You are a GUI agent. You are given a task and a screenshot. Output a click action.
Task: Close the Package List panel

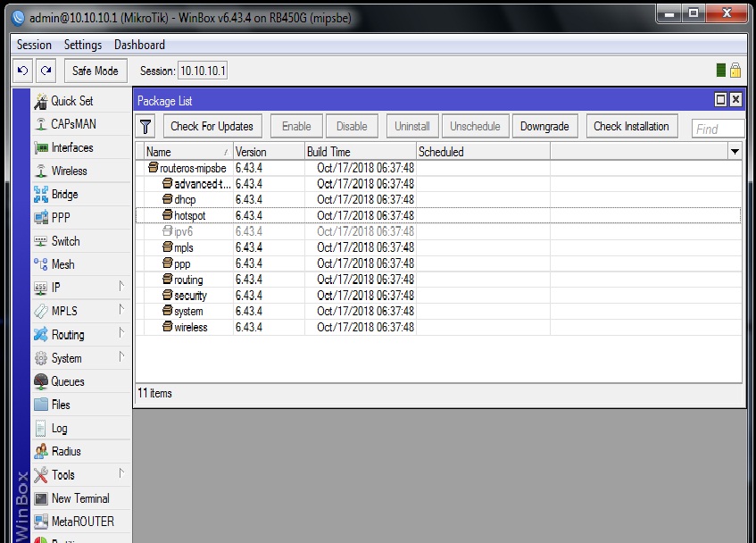tap(735, 100)
